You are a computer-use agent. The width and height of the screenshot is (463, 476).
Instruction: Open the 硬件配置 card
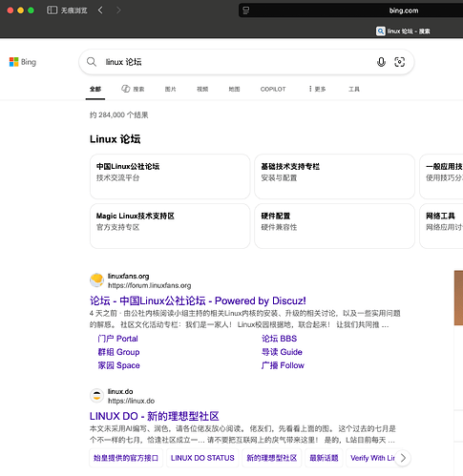tap(334, 226)
